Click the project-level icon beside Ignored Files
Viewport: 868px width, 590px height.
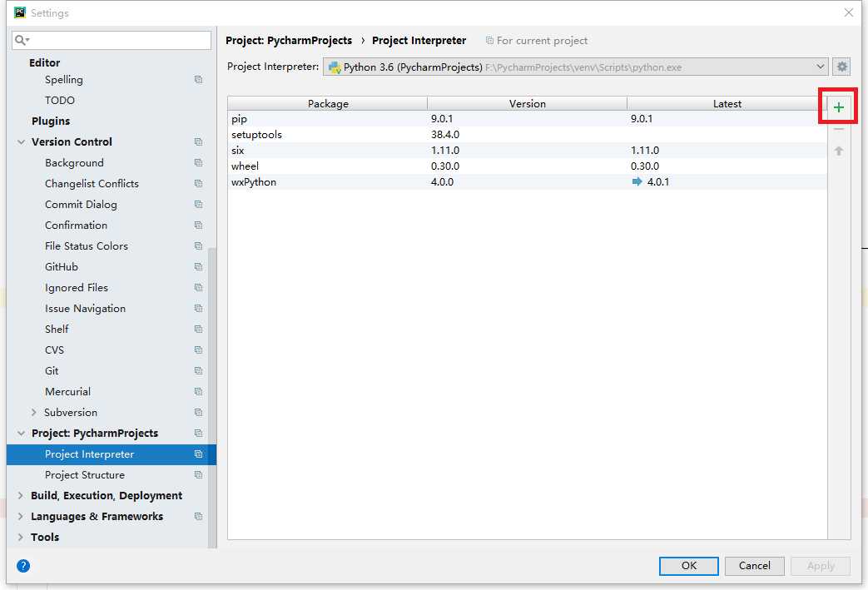coord(198,288)
